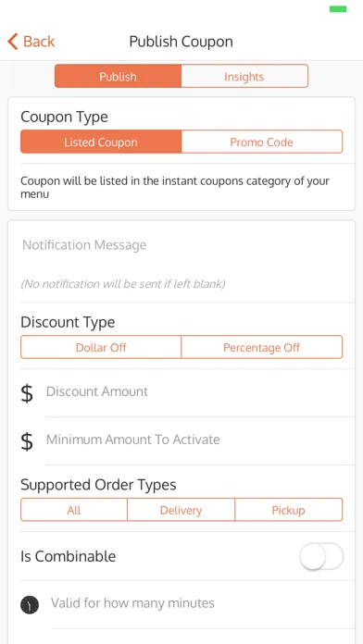Click the dollar sign beside Discount Amount

click(x=27, y=393)
